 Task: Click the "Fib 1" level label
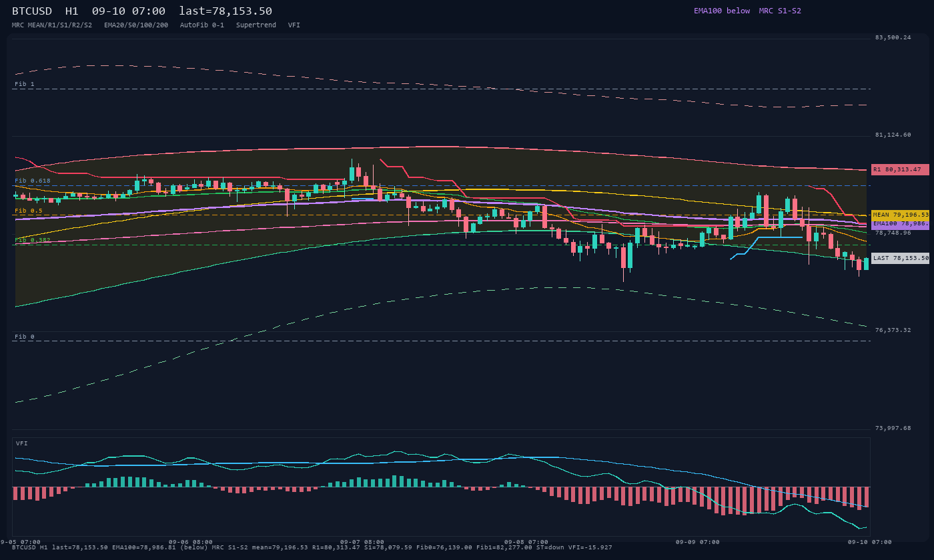click(25, 84)
